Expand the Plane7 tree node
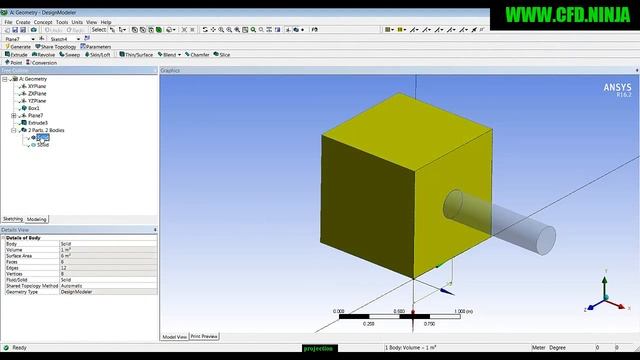This screenshot has width=640, height=360. point(14,116)
